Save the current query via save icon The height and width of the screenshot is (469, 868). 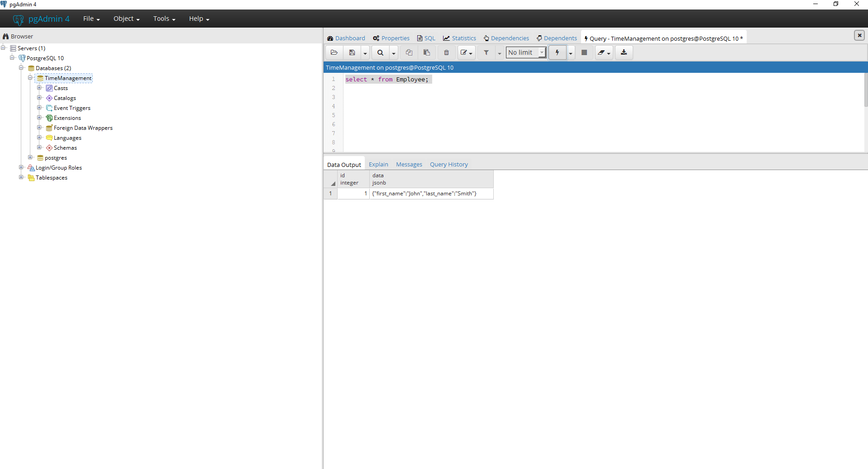(x=353, y=52)
